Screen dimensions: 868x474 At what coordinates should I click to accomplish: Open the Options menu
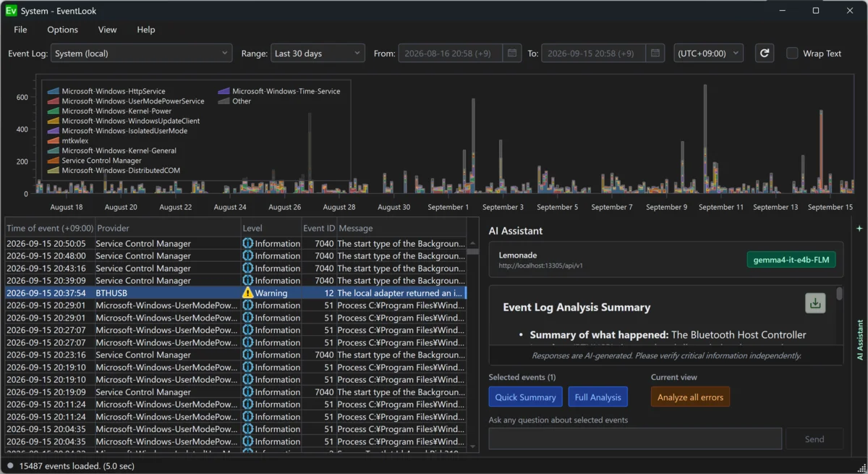[x=62, y=30]
